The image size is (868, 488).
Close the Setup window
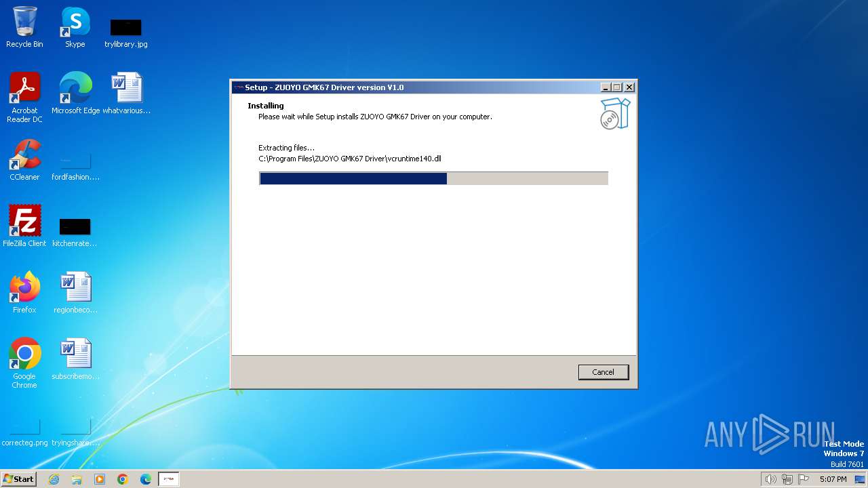(x=629, y=87)
